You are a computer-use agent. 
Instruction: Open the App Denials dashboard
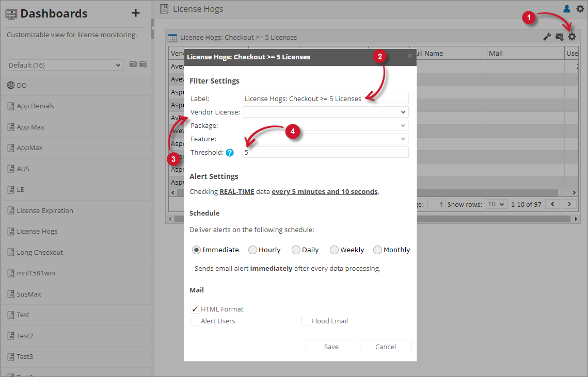[x=77, y=106]
